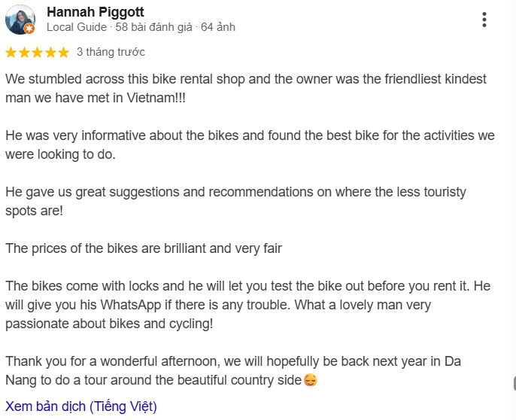The height and width of the screenshot is (420, 516).
Task: Click the 64 ảnh photo count
Action: click(218, 27)
